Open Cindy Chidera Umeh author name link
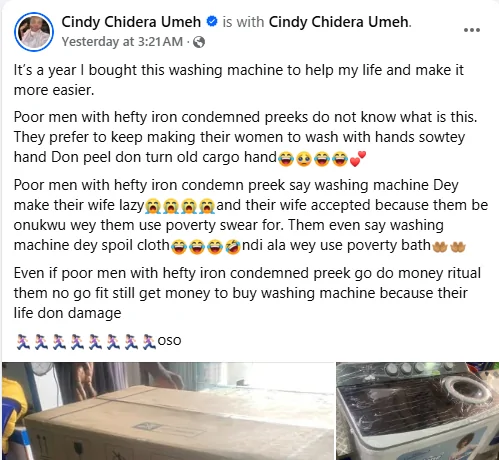 pyautogui.click(x=131, y=22)
